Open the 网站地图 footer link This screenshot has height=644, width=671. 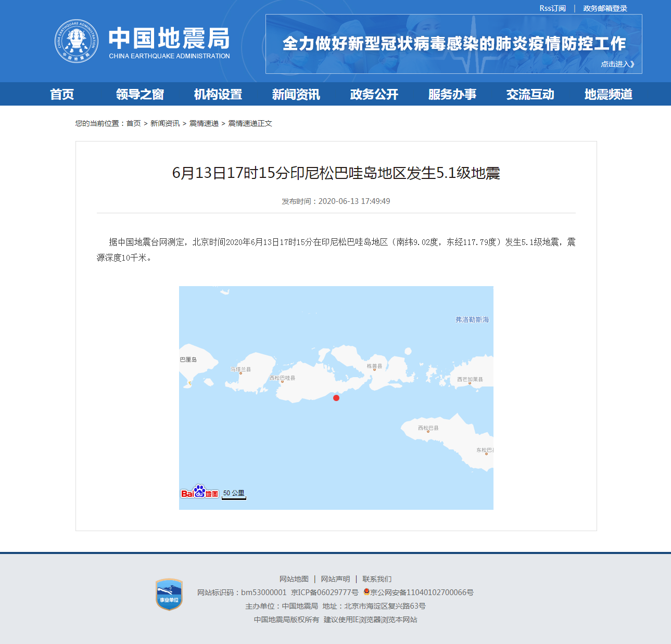point(294,579)
